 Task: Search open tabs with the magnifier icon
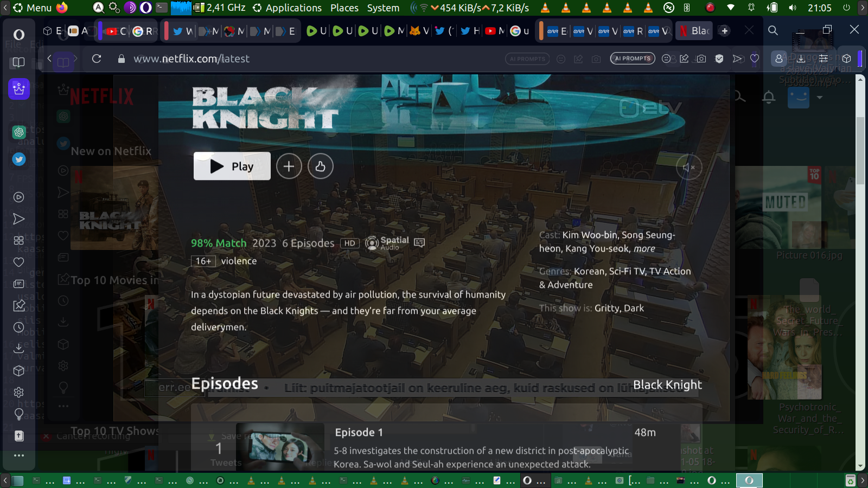pyautogui.click(x=773, y=31)
